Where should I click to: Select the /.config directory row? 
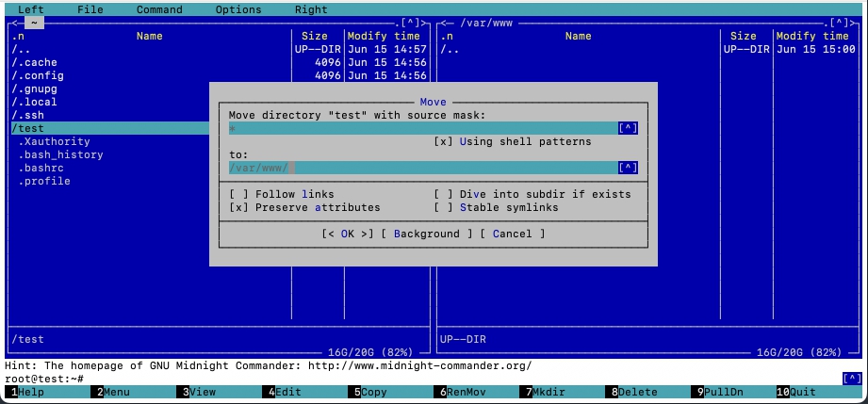point(220,76)
